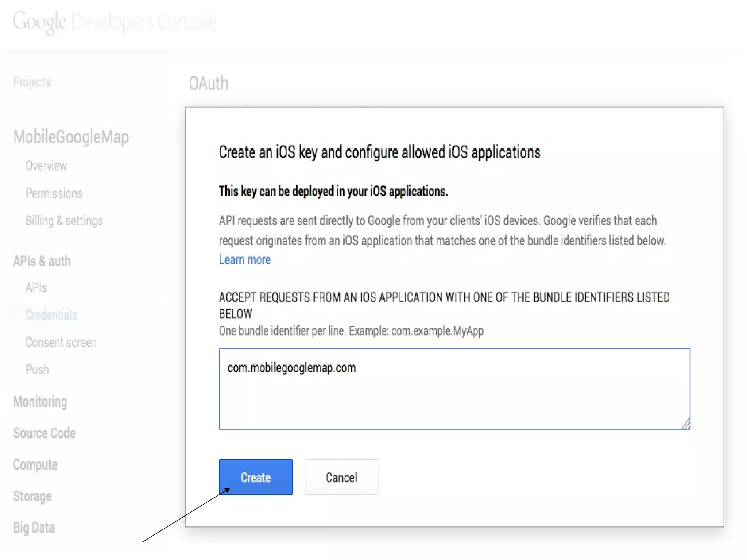Viewport: 747px width, 560px height.
Task: Select the APIs sidebar item
Action: (36, 288)
